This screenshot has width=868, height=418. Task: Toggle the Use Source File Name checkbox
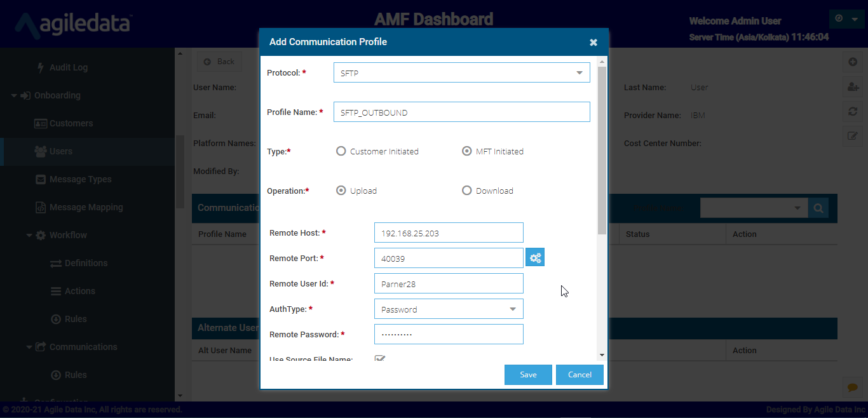point(380,359)
